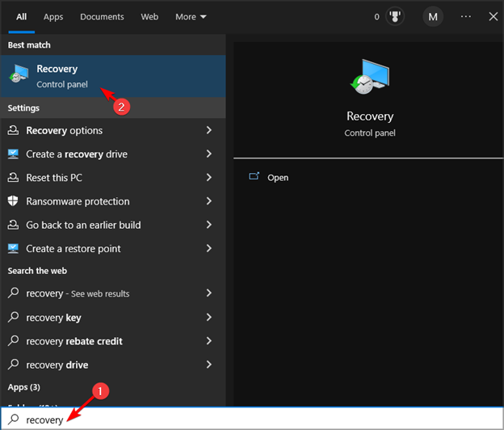Click the Reset this PC icon
The width and height of the screenshot is (504, 430).
[14, 178]
